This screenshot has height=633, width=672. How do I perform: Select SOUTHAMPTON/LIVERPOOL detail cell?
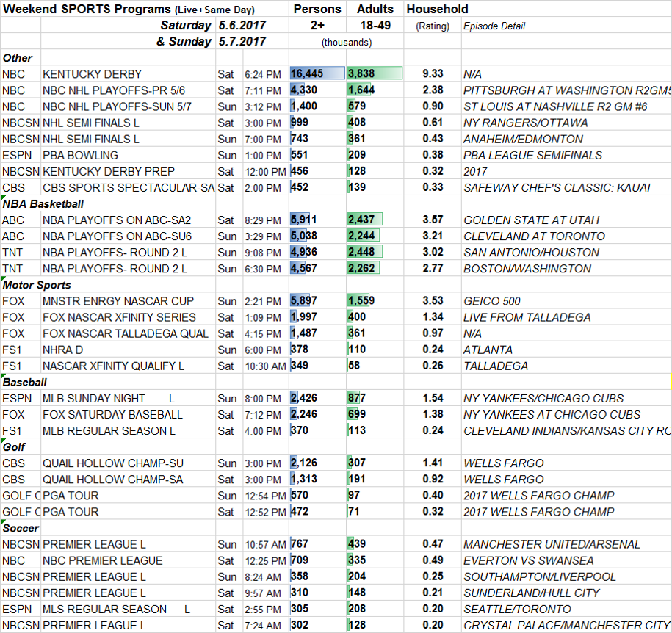click(x=566, y=577)
